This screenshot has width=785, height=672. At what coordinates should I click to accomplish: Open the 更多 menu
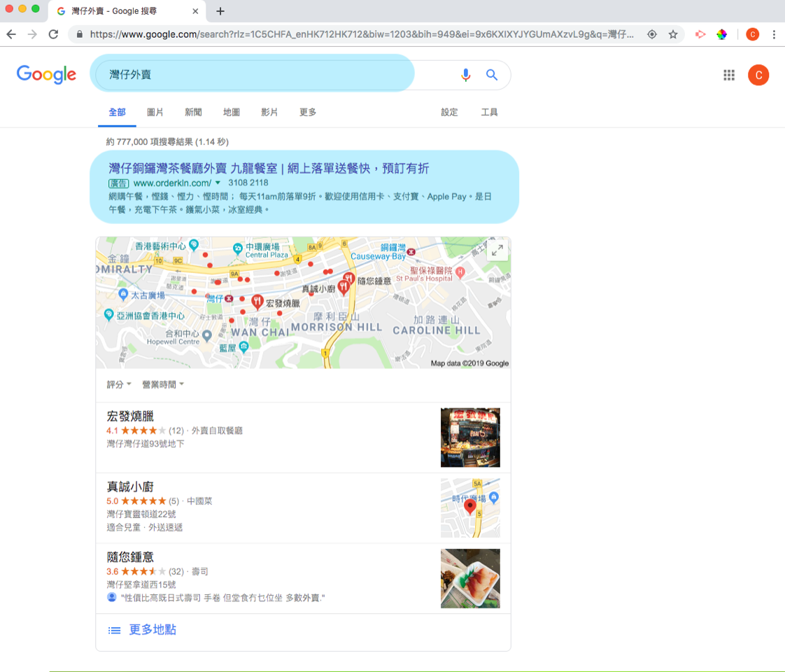tap(308, 112)
